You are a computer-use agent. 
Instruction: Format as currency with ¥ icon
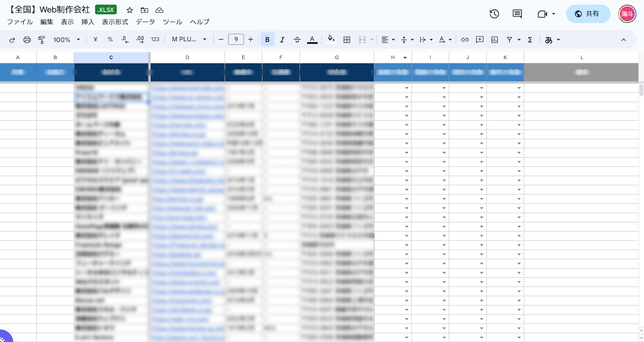pos(96,40)
